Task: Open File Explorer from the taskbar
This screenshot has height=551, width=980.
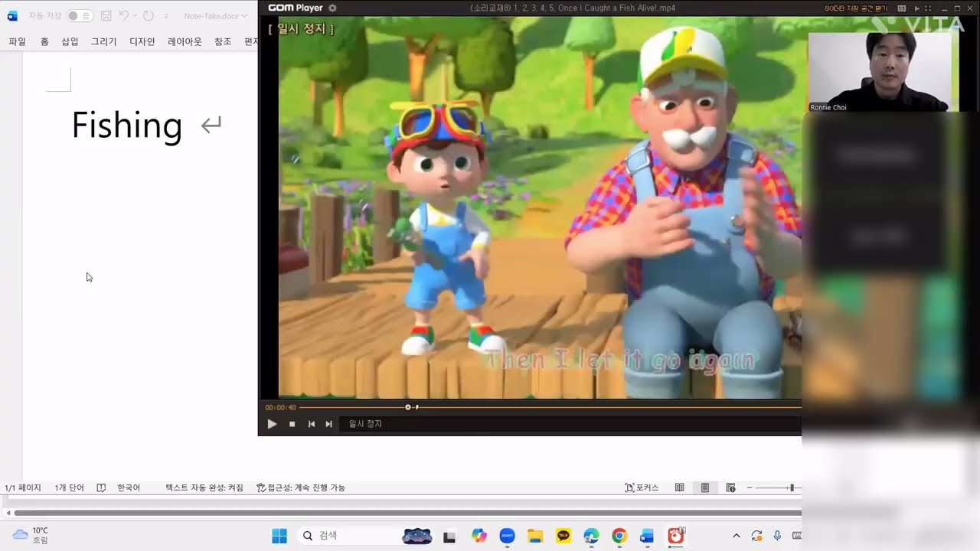Action: pyautogui.click(x=535, y=536)
